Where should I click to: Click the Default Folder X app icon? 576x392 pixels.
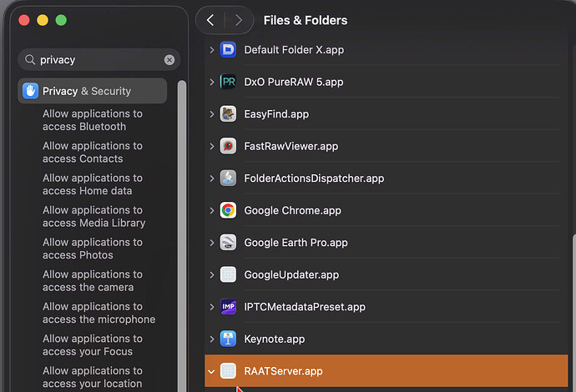pyautogui.click(x=228, y=49)
